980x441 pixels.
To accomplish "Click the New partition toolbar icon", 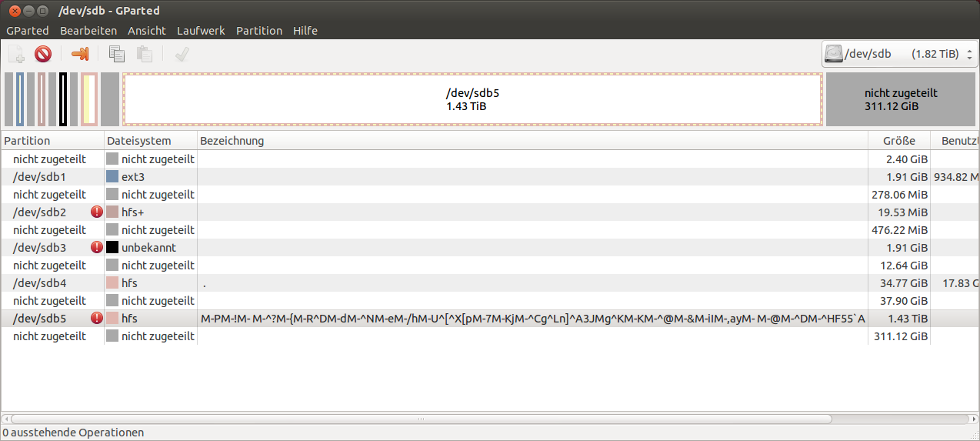I will coord(16,54).
